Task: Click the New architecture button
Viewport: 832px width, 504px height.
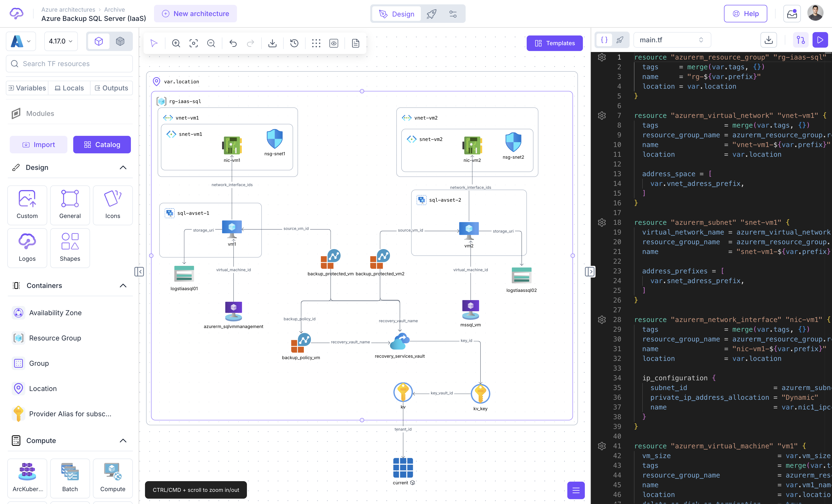Action: [x=195, y=14]
